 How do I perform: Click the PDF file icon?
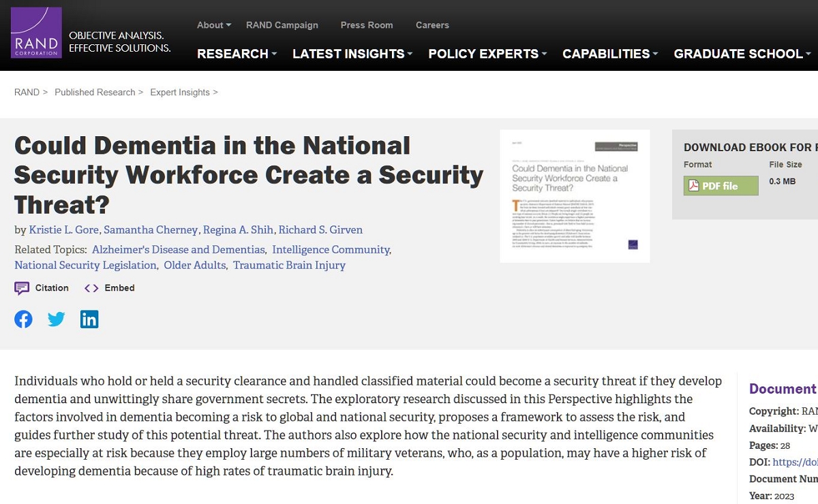[694, 186]
